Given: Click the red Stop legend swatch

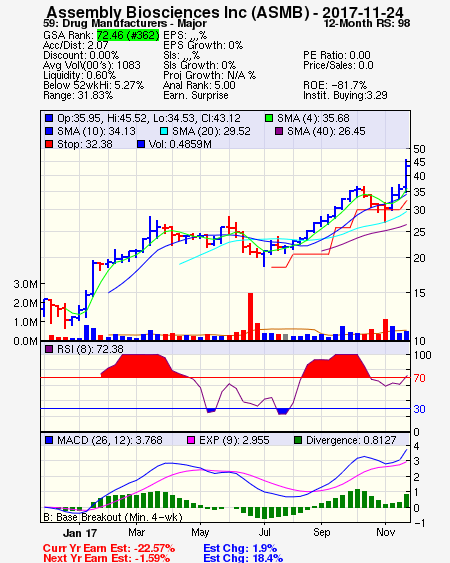Looking at the screenshot, I should point(49,144).
